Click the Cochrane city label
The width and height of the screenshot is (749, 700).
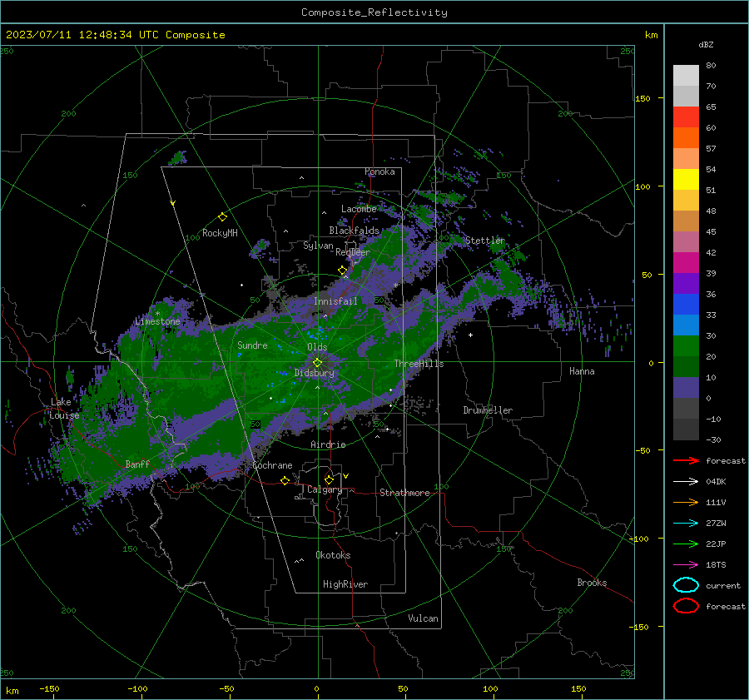coord(272,465)
